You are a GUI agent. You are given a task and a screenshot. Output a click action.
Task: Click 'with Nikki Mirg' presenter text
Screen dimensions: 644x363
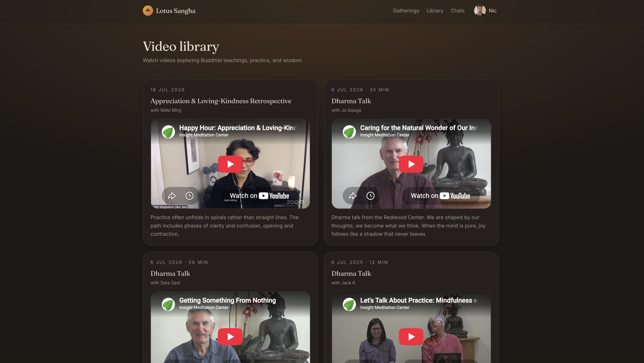click(x=166, y=110)
